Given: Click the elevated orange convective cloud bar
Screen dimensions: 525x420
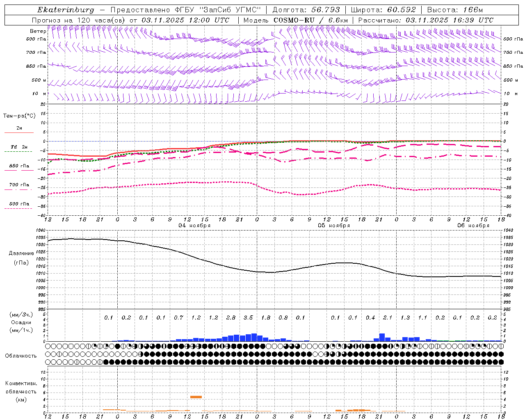Looking at the screenshot, I should (196, 397).
